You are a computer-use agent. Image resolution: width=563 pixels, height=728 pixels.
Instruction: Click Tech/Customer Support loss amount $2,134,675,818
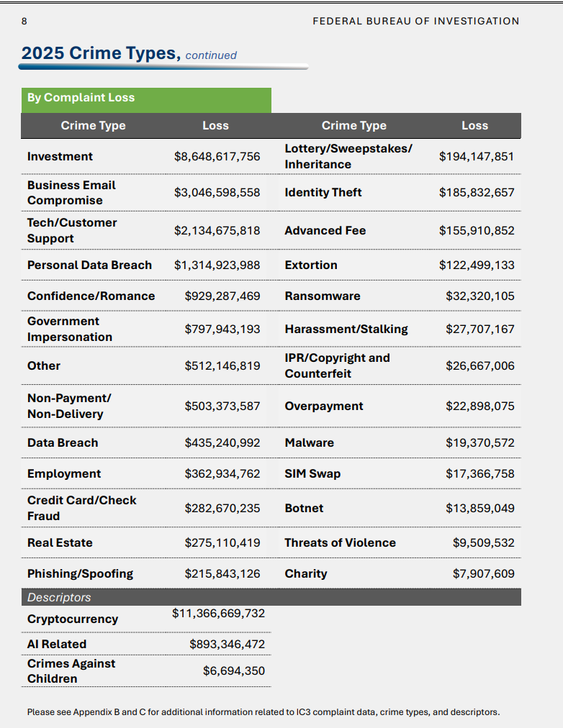tap(217, 231)
